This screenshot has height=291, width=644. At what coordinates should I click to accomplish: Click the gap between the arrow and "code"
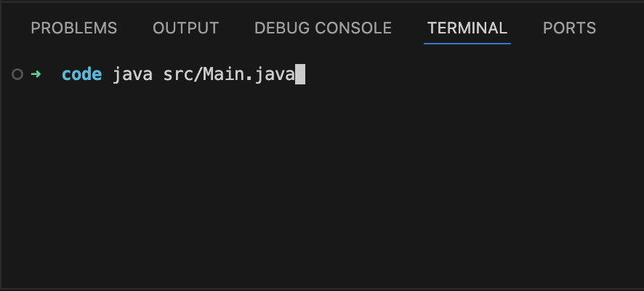pos(52,74)
